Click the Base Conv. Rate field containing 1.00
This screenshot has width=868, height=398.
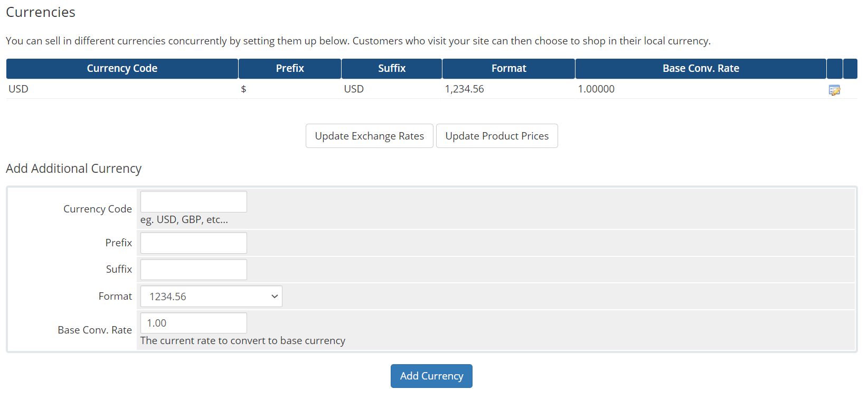tap(194, 323)
